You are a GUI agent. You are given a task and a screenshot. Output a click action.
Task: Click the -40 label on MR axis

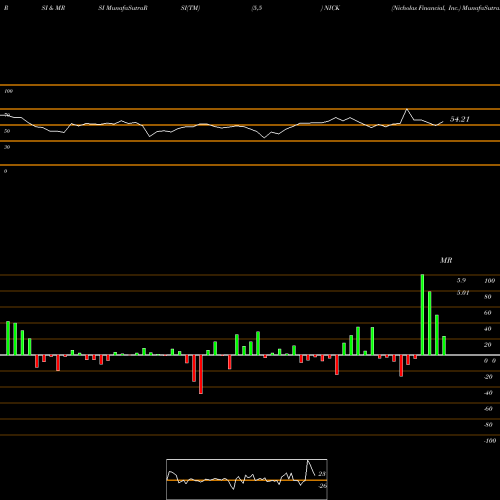[488, 393]
